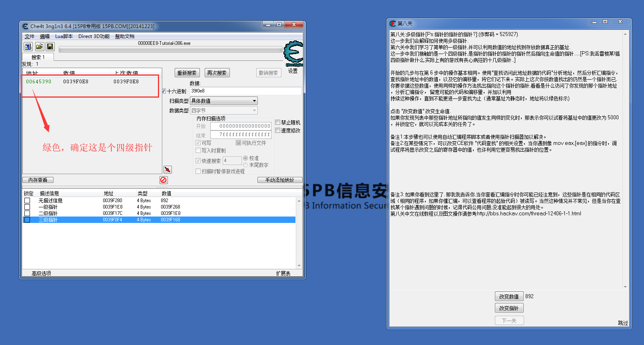Toggle the 可写 checkbox
644x345 pixels.
coord(198,143)
